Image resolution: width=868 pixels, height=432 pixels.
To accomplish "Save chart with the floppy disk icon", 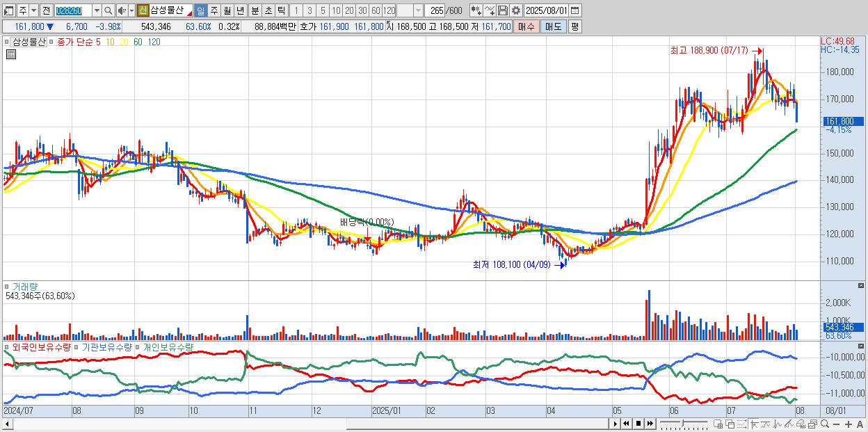I will click(x=503, y=10).
